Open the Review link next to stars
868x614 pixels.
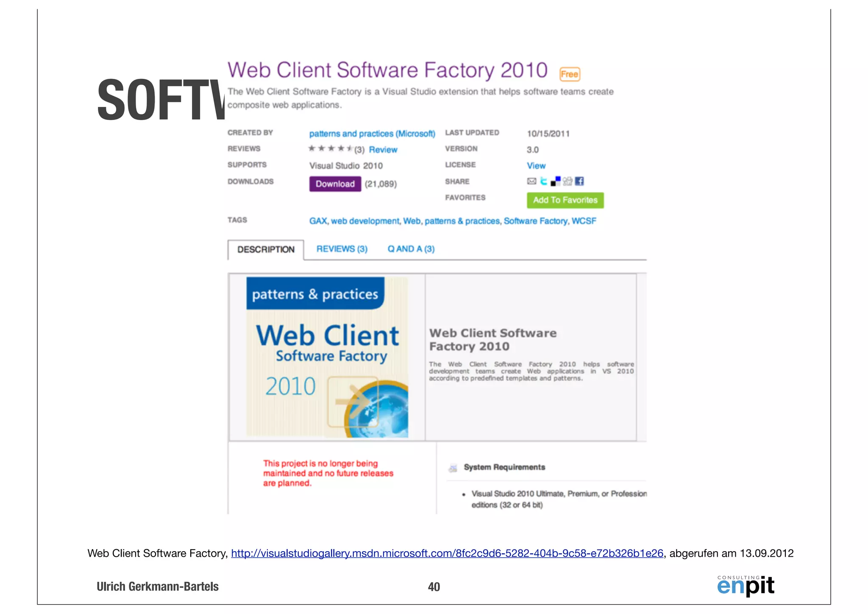click(383, 150)
